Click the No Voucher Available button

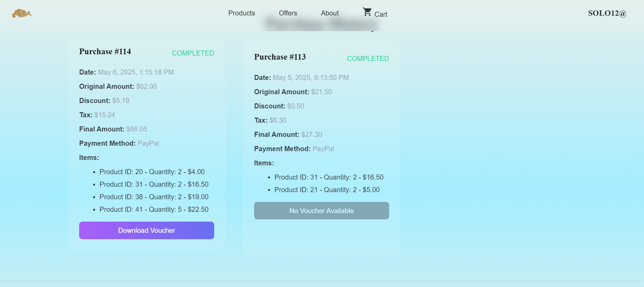click(321, 211)
